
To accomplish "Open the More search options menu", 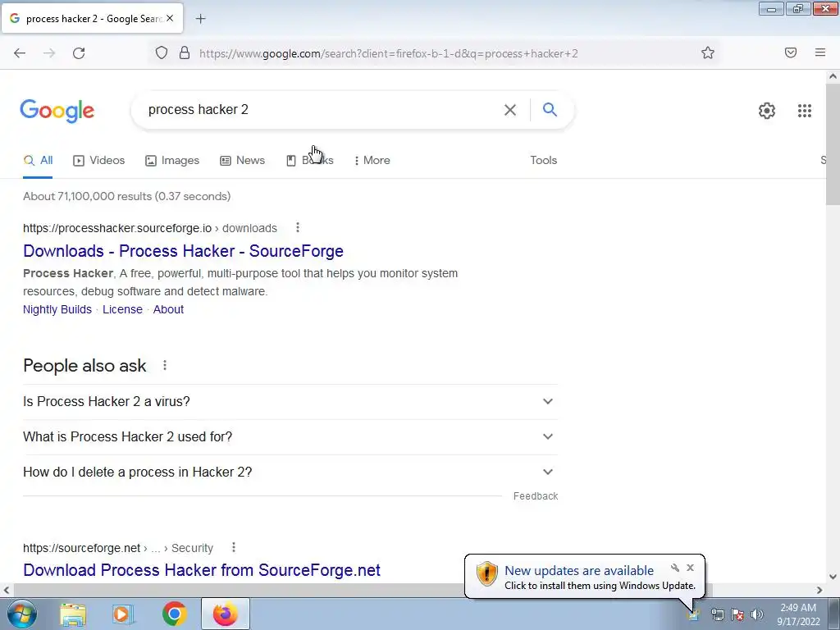I will [372, 160].
